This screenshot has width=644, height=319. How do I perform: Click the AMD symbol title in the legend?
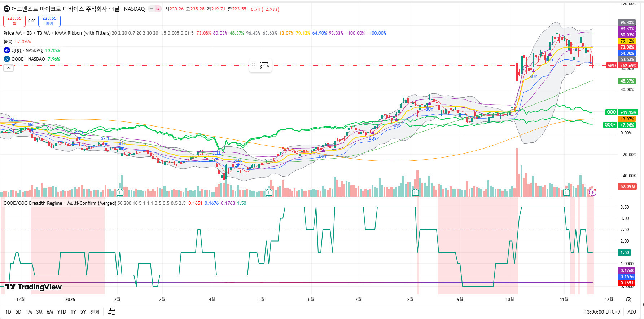click(x=78, y=9)
